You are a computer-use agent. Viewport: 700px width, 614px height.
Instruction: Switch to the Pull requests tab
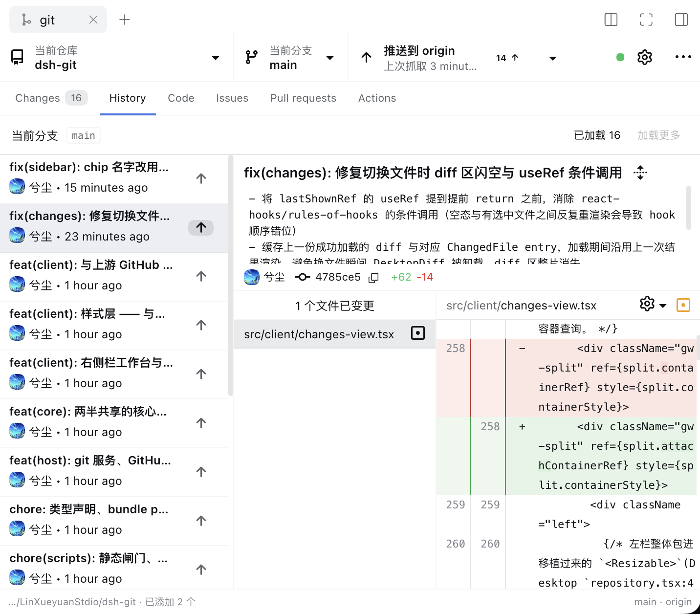tap(303, 98)
